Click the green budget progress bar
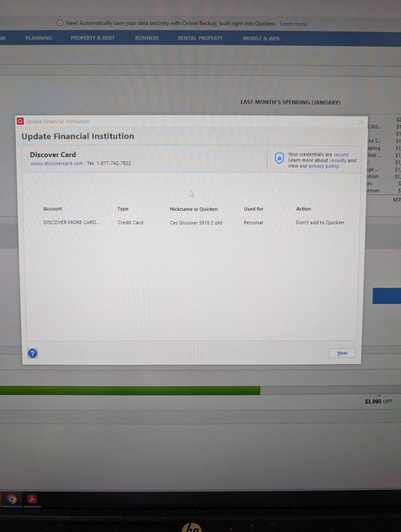401x532 pixels. [x=130, y=390]
